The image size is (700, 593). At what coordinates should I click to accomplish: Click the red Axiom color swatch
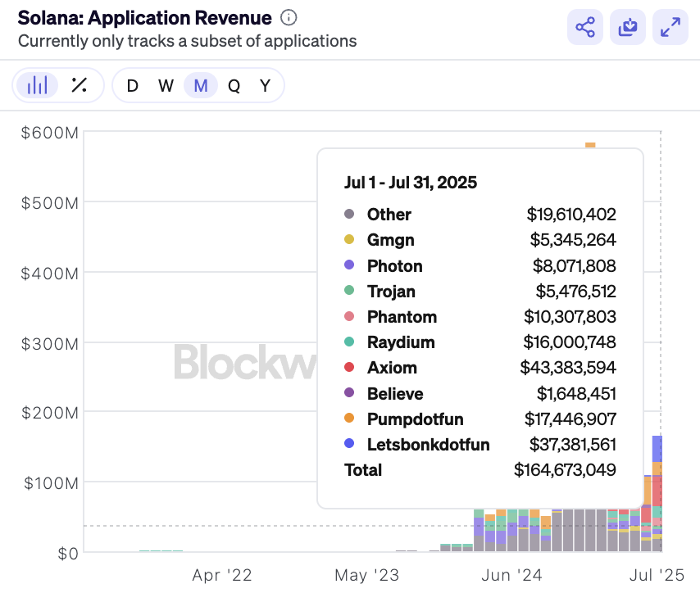tap(351, 368)
